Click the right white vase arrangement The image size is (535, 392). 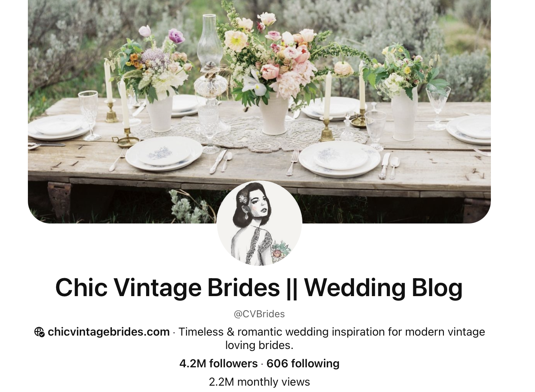tap(404, 92)
